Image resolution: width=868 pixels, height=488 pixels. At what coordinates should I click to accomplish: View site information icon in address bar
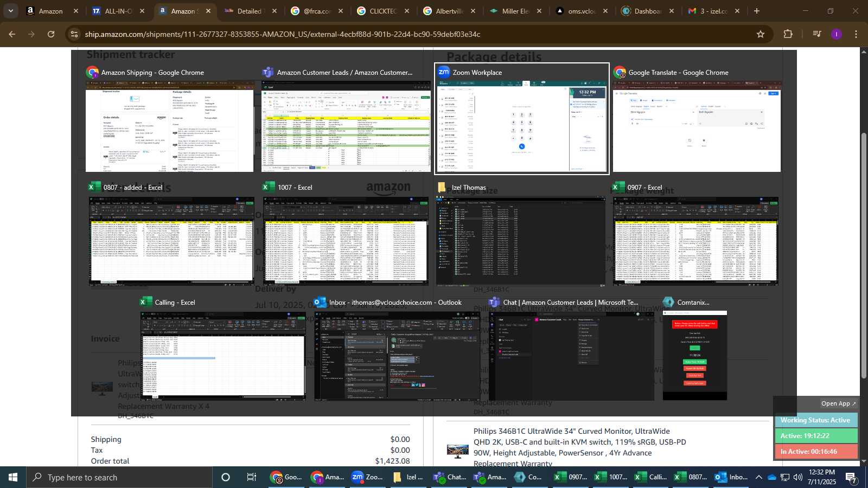point(74,34)
